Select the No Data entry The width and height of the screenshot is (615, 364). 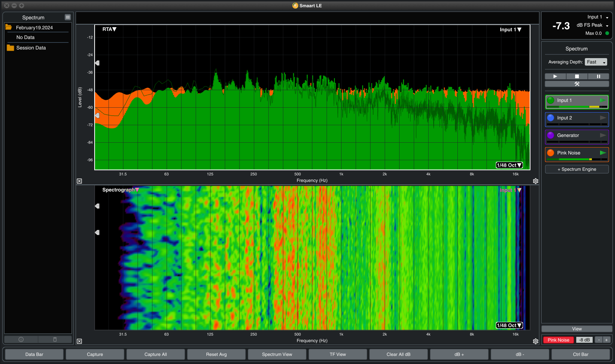point(25,37)
